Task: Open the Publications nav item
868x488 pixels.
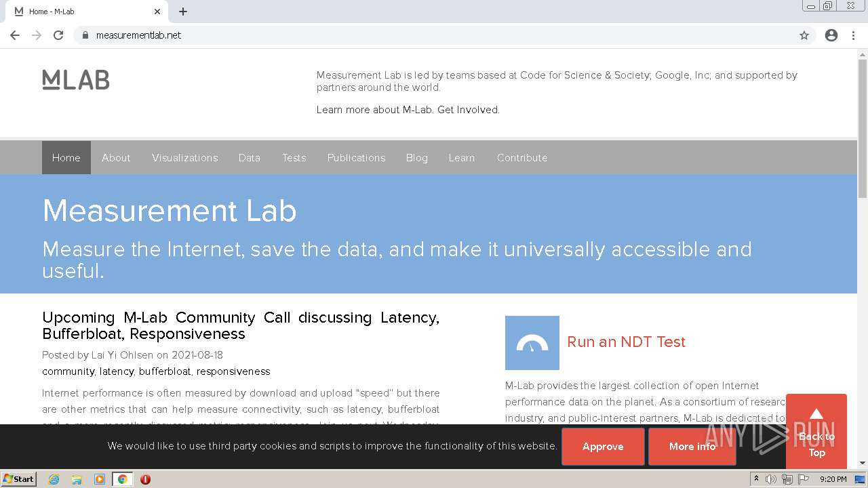Action: [x=357, y=157]
